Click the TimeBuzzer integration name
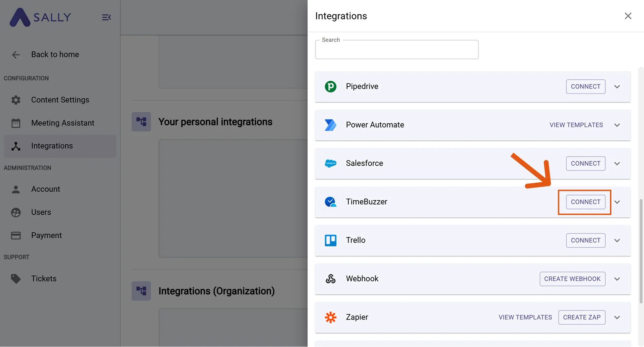Screen dimensions: 644x347 366,202
